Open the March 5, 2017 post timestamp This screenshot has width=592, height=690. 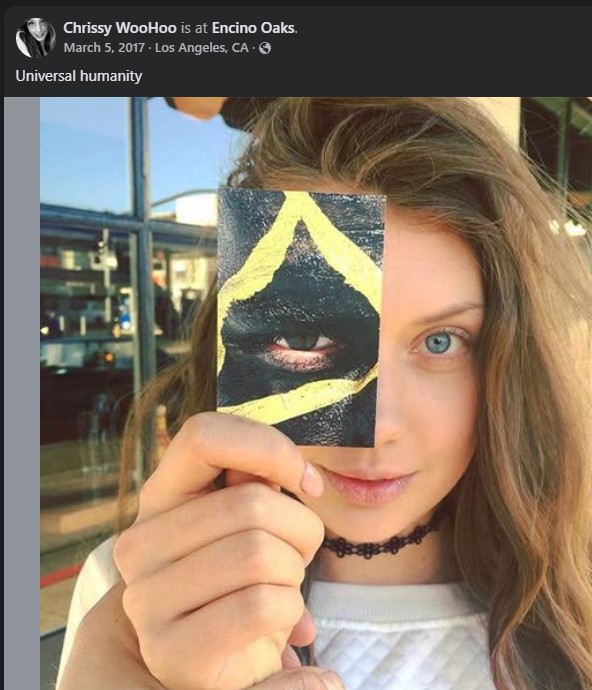[x=104, y=48]
